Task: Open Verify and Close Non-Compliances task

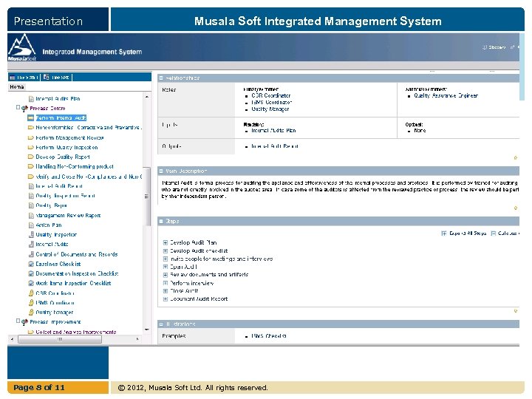Action: pyautogui.click(x=89, y=177)
